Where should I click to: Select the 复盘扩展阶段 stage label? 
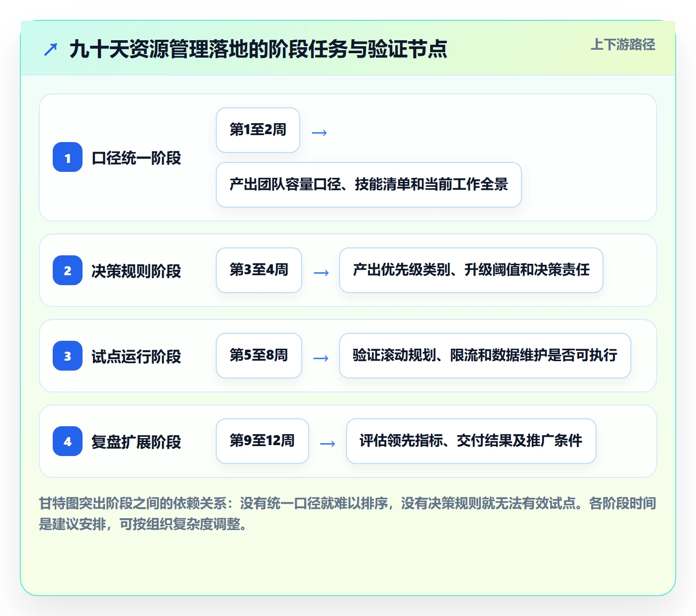(x=136, y=442)
